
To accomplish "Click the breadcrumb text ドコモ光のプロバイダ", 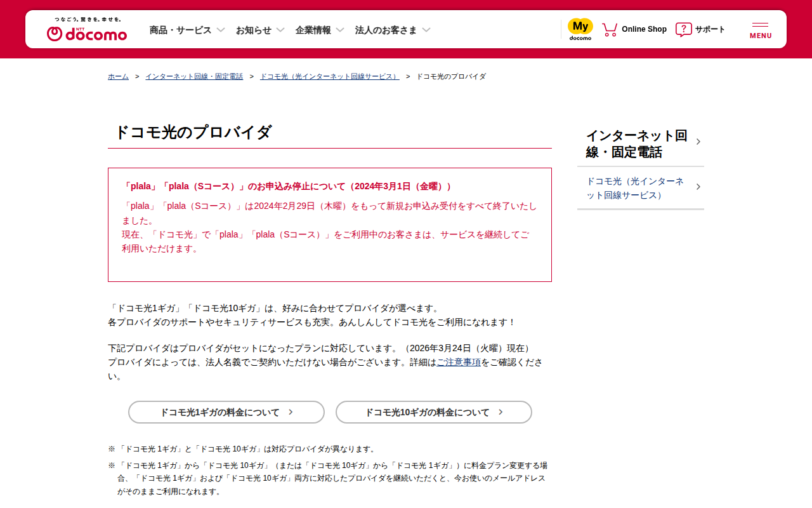I will click(x=451, y=76).
